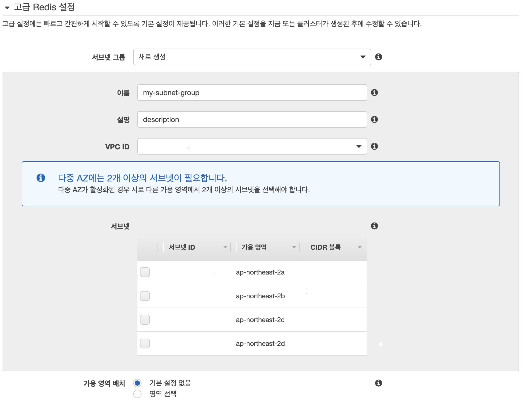Click info icon next to VPC ID

coord(374,146)
